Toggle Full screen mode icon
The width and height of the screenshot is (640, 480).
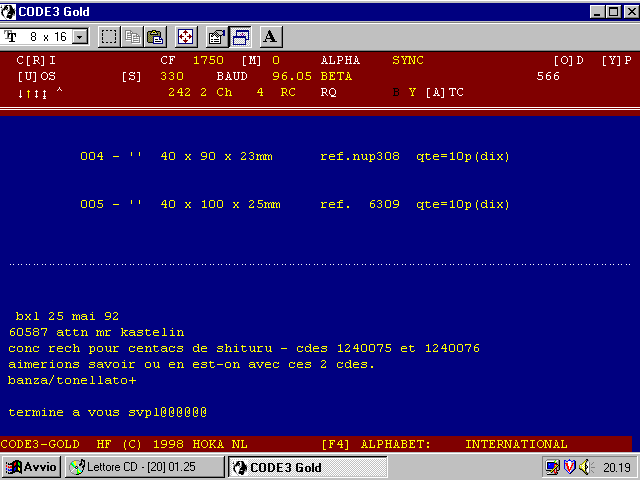click(185, 37)
